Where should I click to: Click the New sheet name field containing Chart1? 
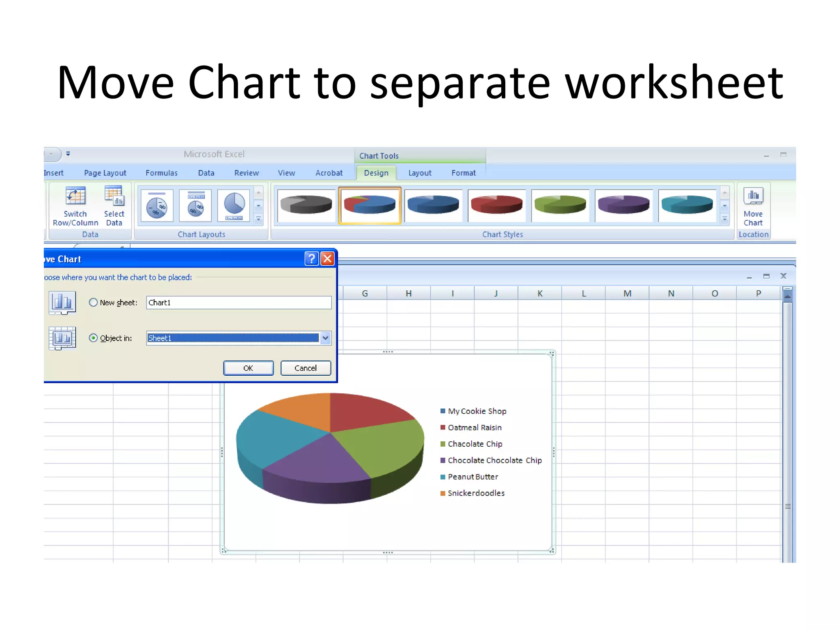[x=239, y=303]
